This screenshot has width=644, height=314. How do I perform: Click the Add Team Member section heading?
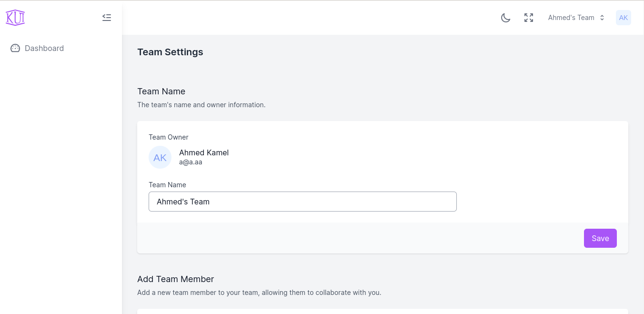tap(175, 279)
